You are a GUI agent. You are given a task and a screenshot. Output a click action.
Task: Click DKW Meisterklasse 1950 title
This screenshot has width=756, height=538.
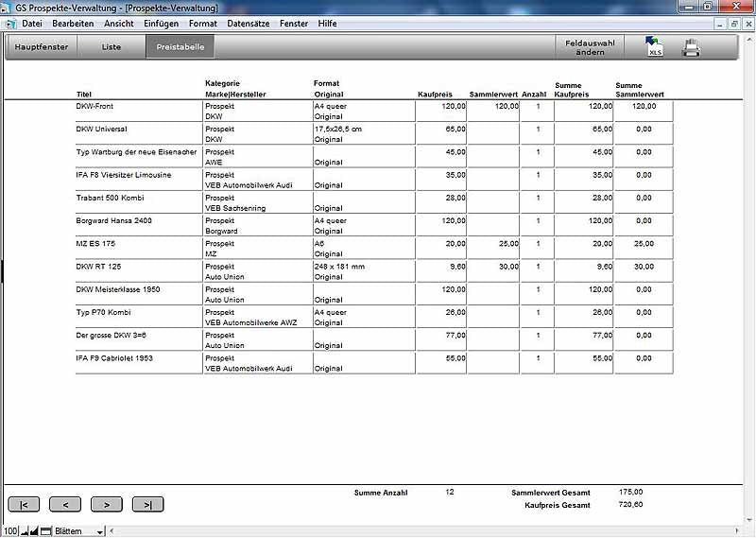tap(117, 289)
